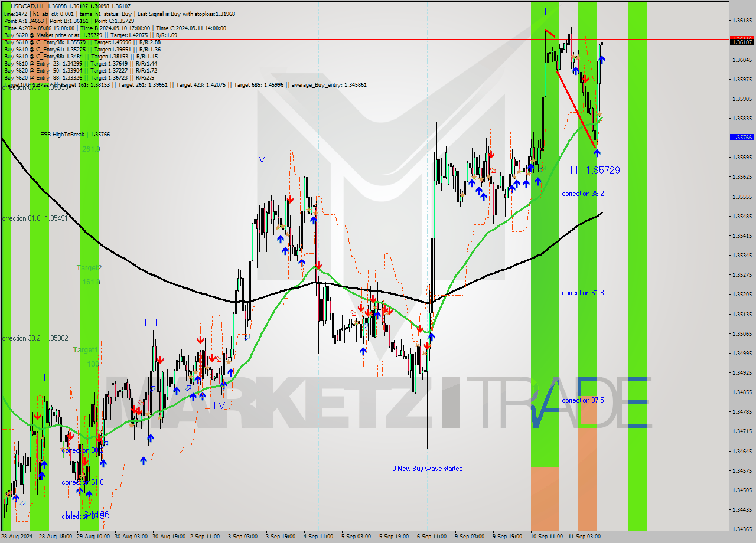The height and width of the screenshot is (543, 756).
Task: Click the 1.35975 price axis label
Action: point(741,79)
